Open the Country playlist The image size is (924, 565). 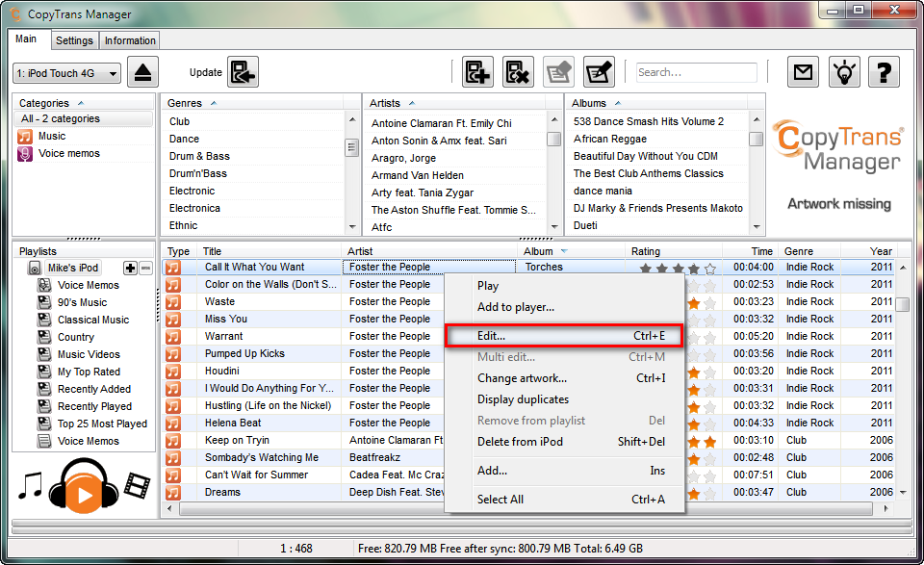tap(75, 337)
